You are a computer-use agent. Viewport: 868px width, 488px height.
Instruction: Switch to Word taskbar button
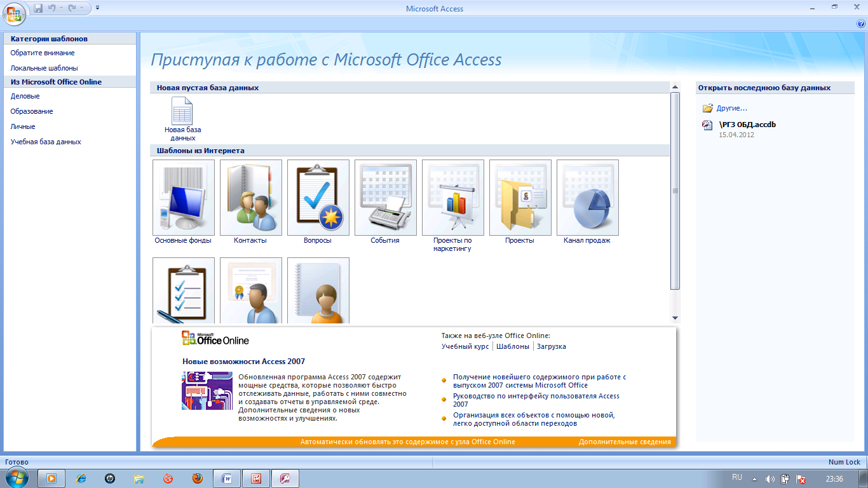click(227, 478)
